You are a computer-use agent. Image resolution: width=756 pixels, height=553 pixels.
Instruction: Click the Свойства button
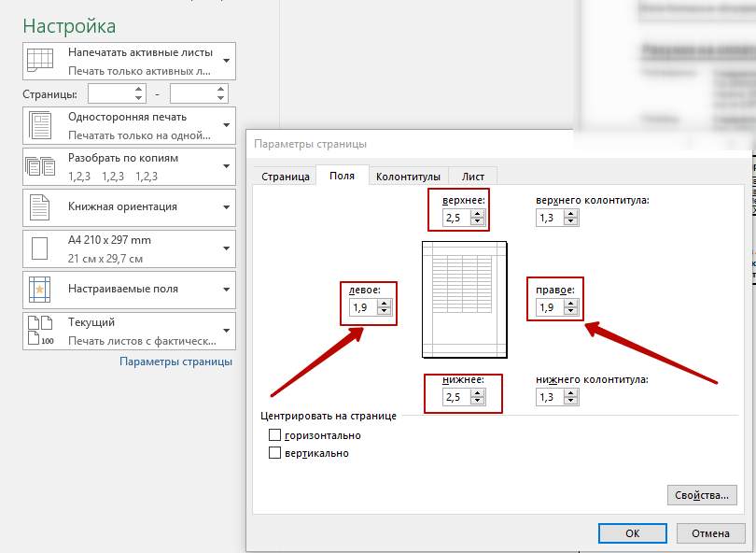[702, 495]
